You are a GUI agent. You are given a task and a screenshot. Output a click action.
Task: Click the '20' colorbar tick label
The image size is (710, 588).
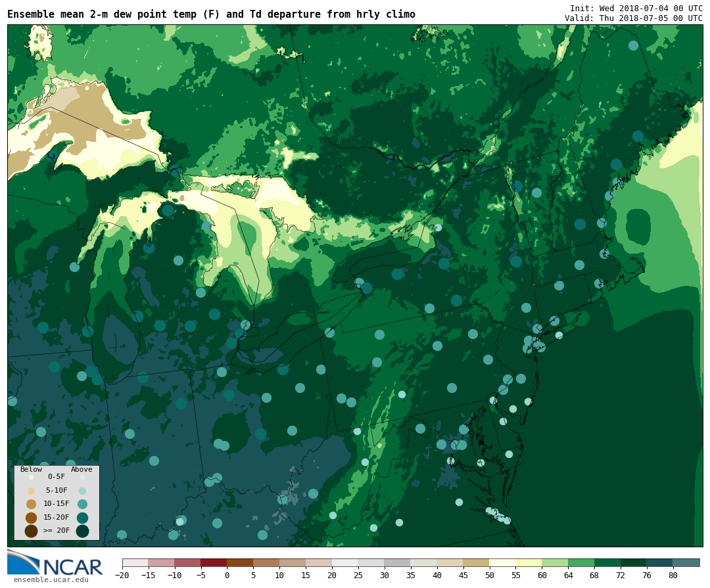(x=332, y=576)
